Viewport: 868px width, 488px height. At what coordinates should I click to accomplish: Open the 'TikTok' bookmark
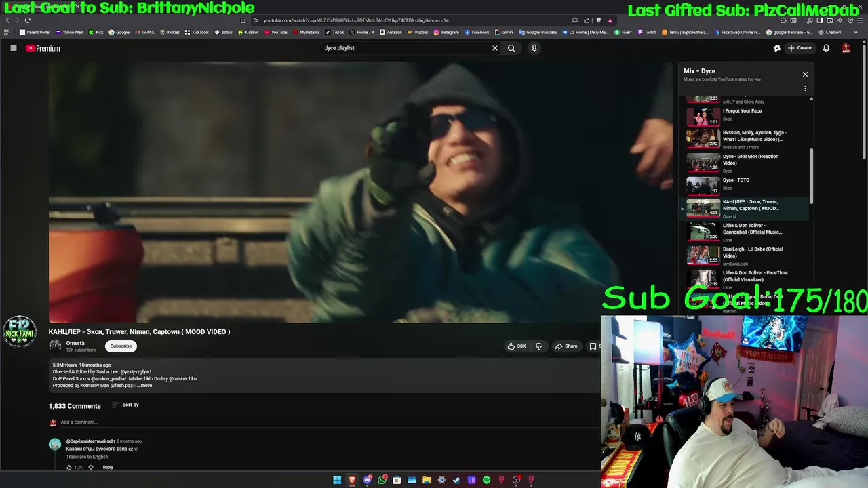[335, 32]
